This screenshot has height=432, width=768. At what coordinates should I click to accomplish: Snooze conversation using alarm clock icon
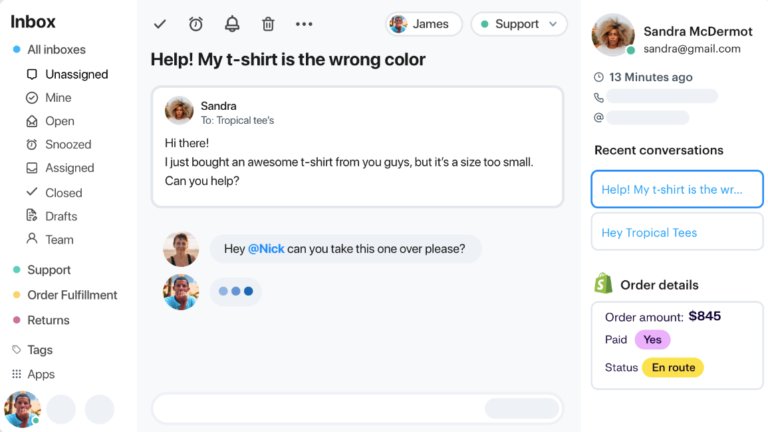(x=196, y=24)
